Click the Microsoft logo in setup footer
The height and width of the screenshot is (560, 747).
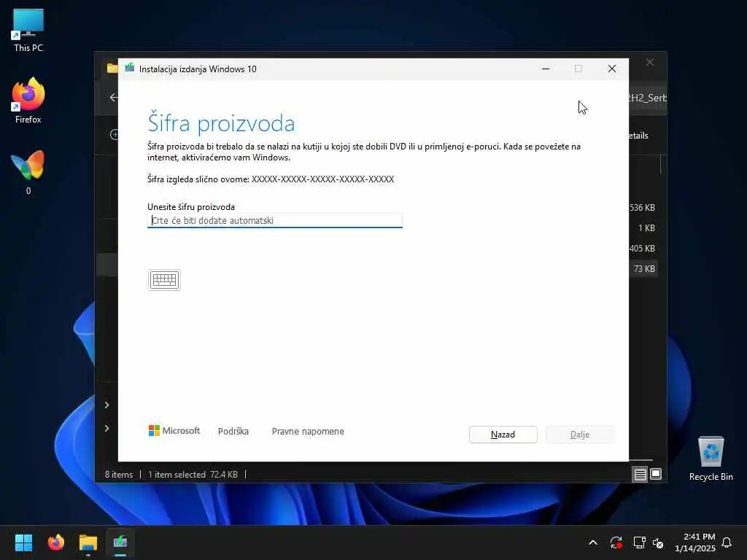coord(174,430)
